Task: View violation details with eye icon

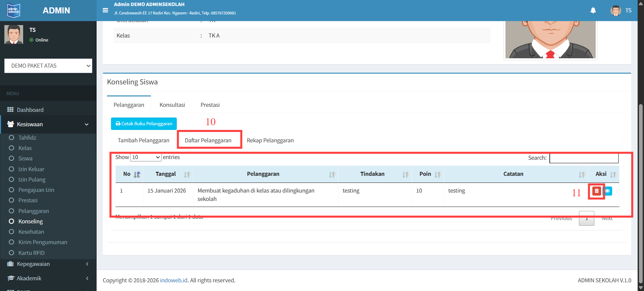Action: point(608,191)
